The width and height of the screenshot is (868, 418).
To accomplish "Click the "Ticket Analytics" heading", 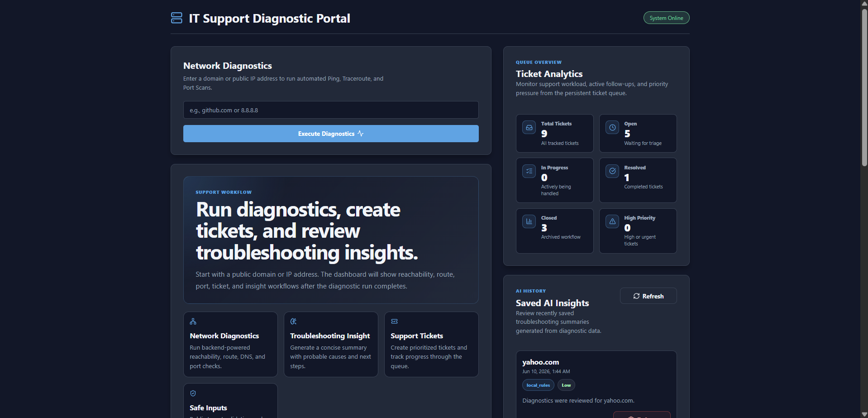I will coord(549,74).
